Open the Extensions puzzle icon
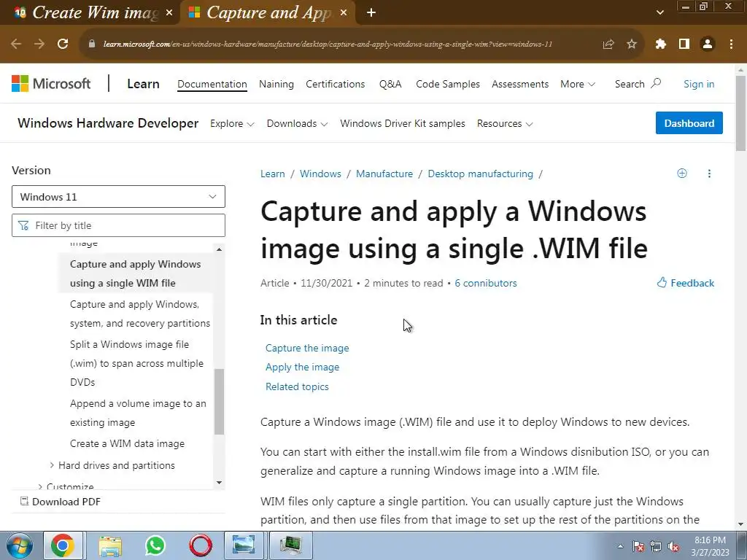Screen dimensions: 747x560 (661, 44)
